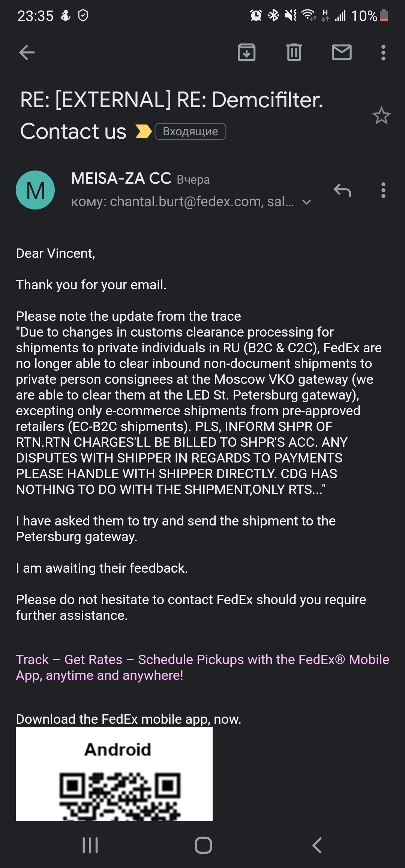This screenshot has width=405, height=868.
Task: Expand recipient details chevron
Action: coord(307,202)
